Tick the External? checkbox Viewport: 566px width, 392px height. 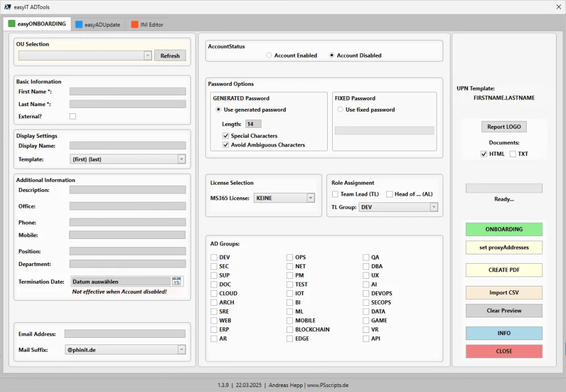click(x=72, y=116)
